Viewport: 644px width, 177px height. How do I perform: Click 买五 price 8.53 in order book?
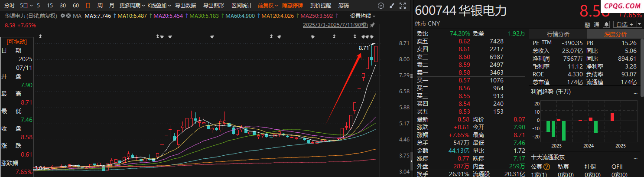coord(464,111)
